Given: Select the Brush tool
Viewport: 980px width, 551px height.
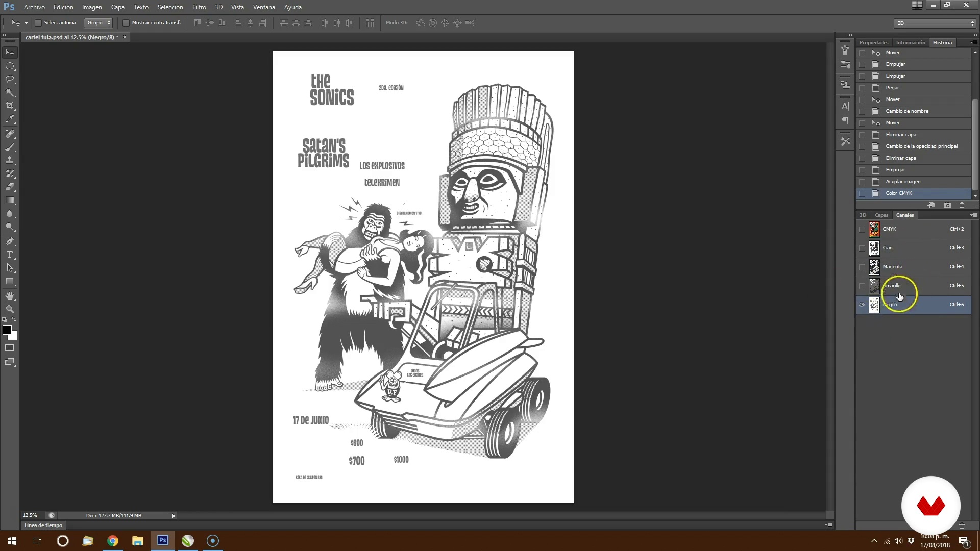Looking at the screenshot, I should pos(10,147).
